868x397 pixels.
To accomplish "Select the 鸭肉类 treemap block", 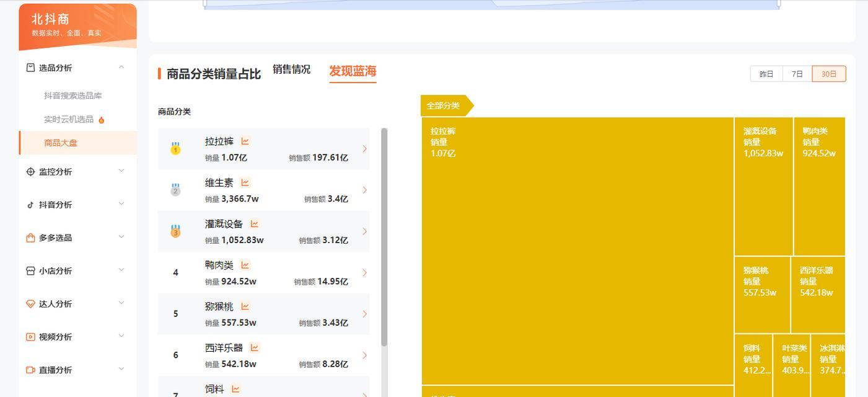I will point(820,186).
